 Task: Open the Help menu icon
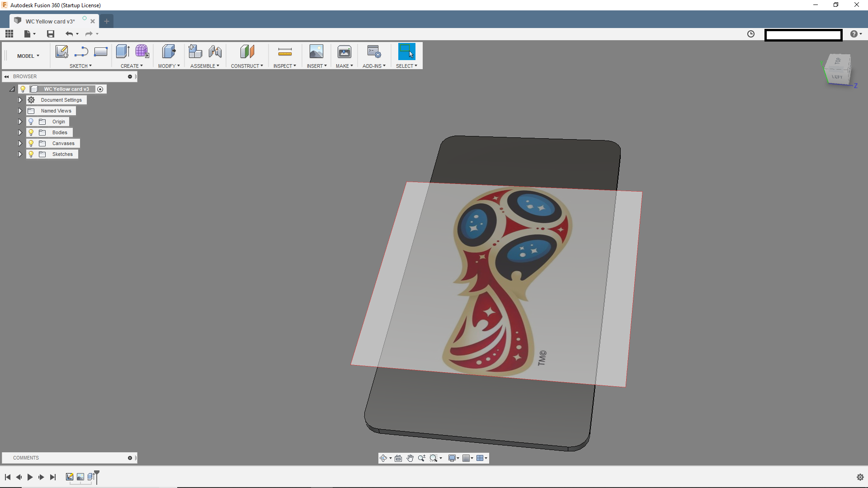click(x=856, y=34)
